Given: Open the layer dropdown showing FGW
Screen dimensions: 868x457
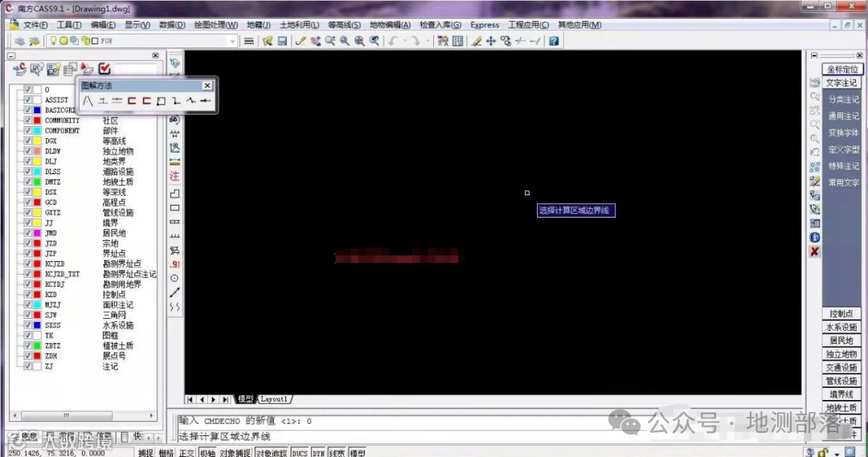Looking at the screenshot, I should (x=232, y=41).
